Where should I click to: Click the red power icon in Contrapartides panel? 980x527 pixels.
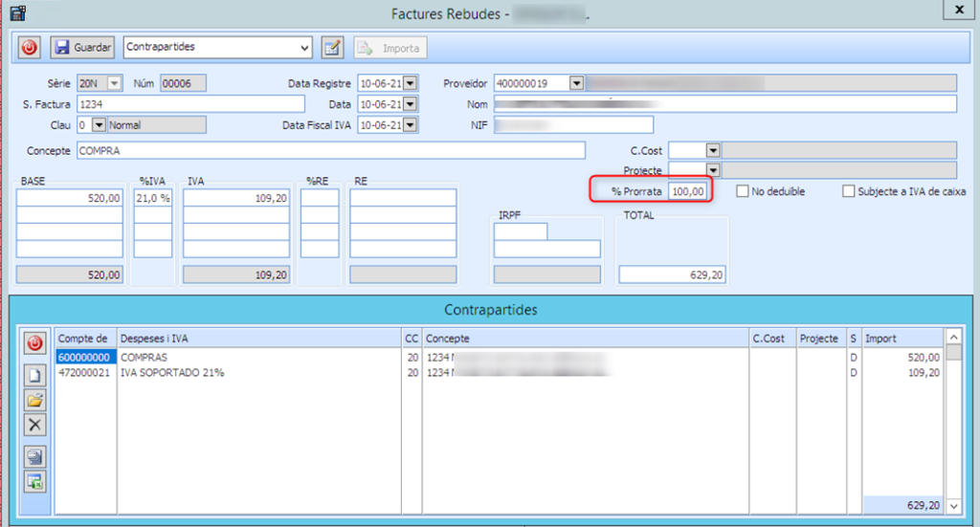[x=35, y=342]
